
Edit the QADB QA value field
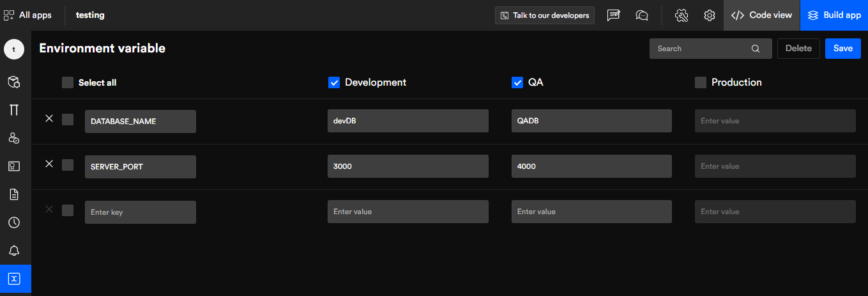coord(591,121)
